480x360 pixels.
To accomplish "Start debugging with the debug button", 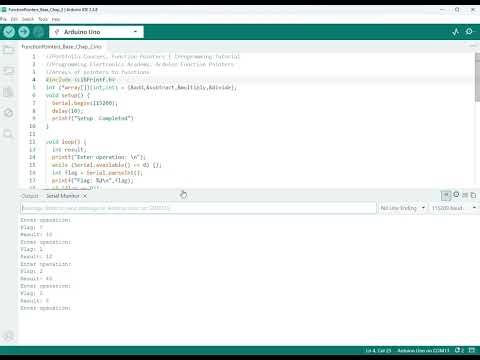I will coord(38,32).
